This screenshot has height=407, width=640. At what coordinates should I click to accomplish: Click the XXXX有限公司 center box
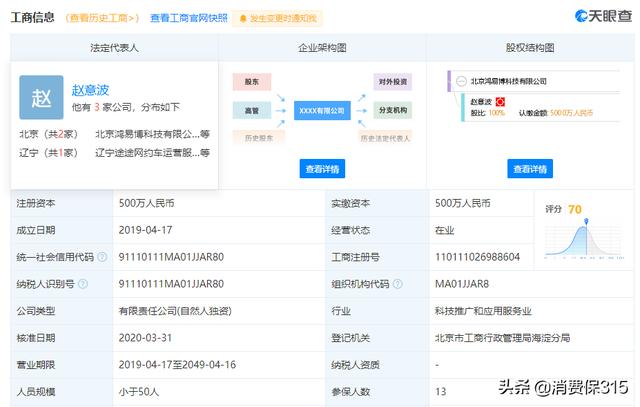[322, 111]
